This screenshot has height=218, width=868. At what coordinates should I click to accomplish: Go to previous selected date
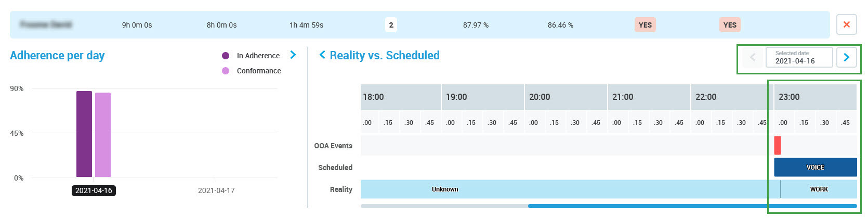752,57
